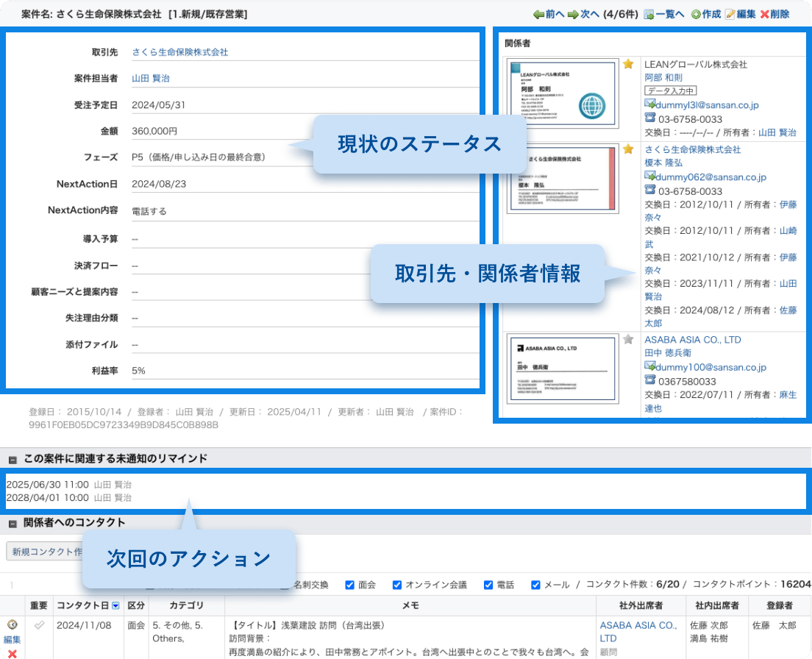The image size is (812, 659).
Task: Toggle the gold star on 阿部 和則's card
Action: [x=628, y=64]
